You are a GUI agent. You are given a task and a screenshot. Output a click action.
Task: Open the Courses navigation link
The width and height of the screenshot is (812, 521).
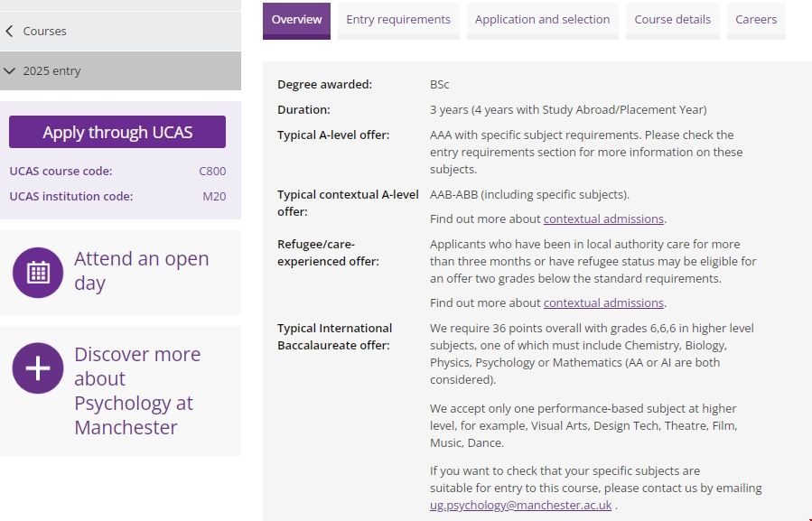pyautogui.click(x=44, y=32)
